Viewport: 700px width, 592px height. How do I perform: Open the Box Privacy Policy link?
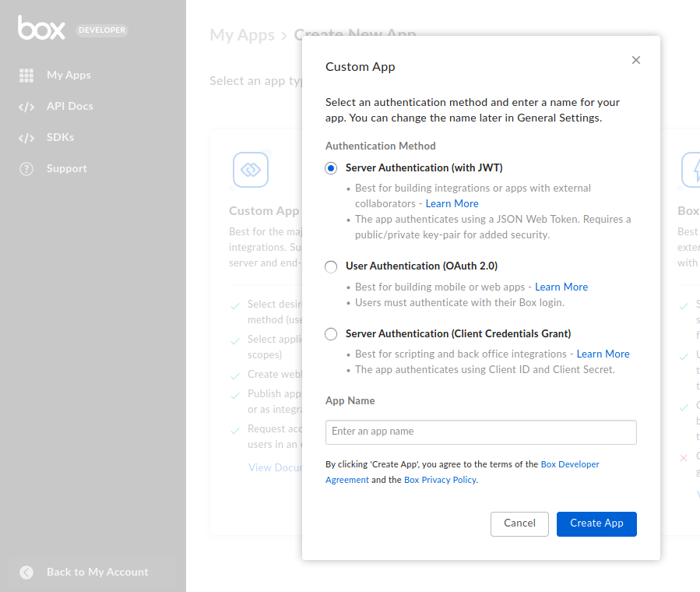point(440,479)
